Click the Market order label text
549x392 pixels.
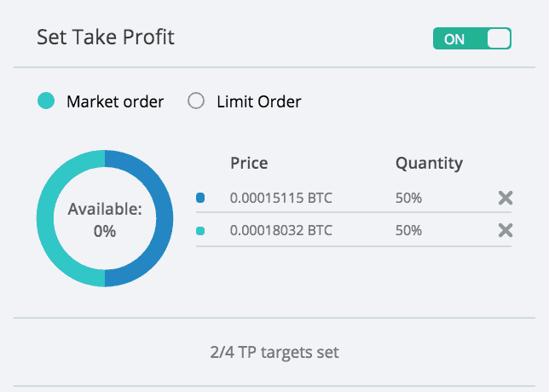click(x=115, y=102)
